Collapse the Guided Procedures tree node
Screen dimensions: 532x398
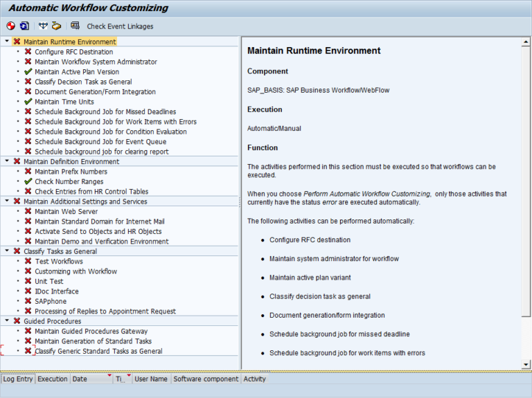(7, 321)
